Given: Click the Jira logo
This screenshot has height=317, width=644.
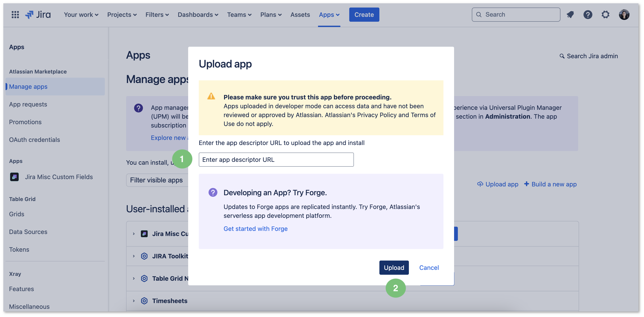Looking at the screenshot, I should tap(38, 14).
